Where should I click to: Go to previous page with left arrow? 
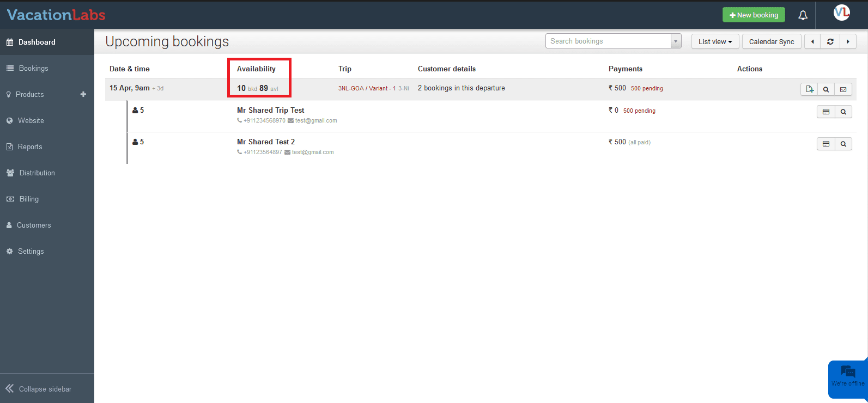coord(812,41)
